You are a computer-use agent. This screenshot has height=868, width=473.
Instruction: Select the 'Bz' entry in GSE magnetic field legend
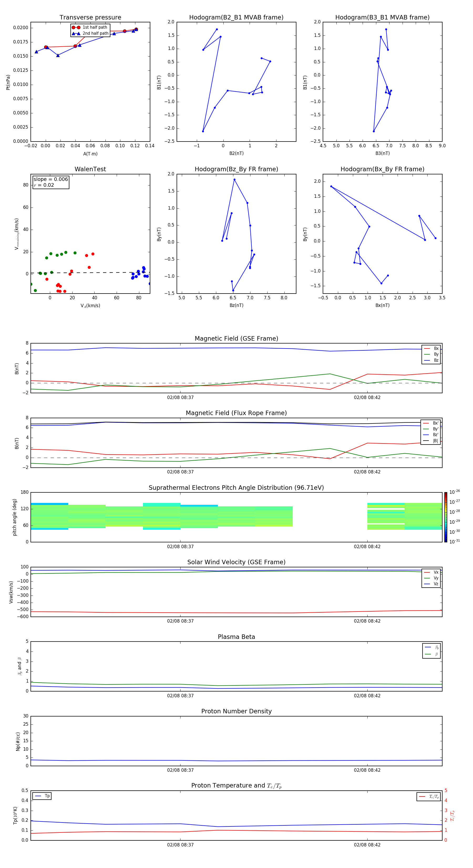(431, 360)
